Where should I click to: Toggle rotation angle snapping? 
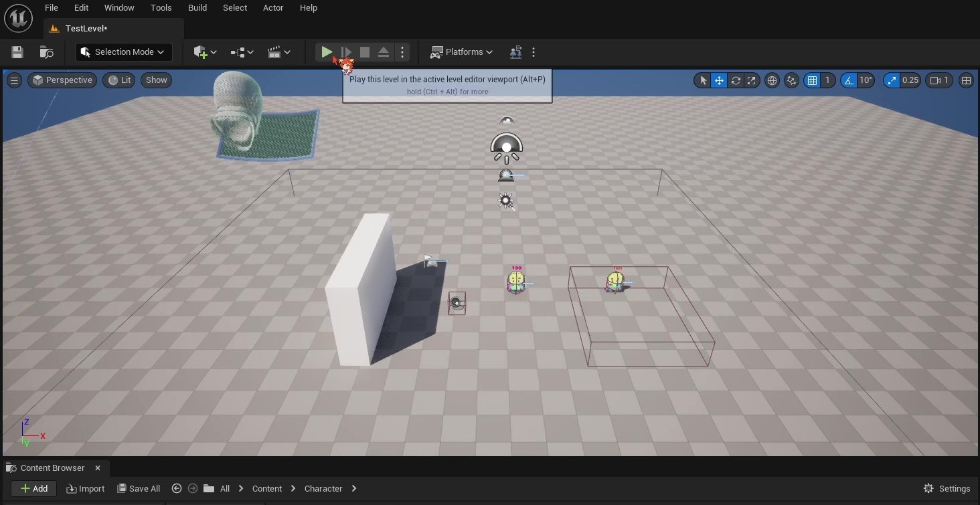849,80
